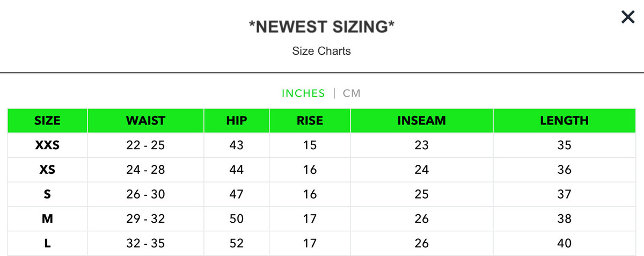Click the SIZE column header
This screenshot has height=256, width=644.
(47, 121)
